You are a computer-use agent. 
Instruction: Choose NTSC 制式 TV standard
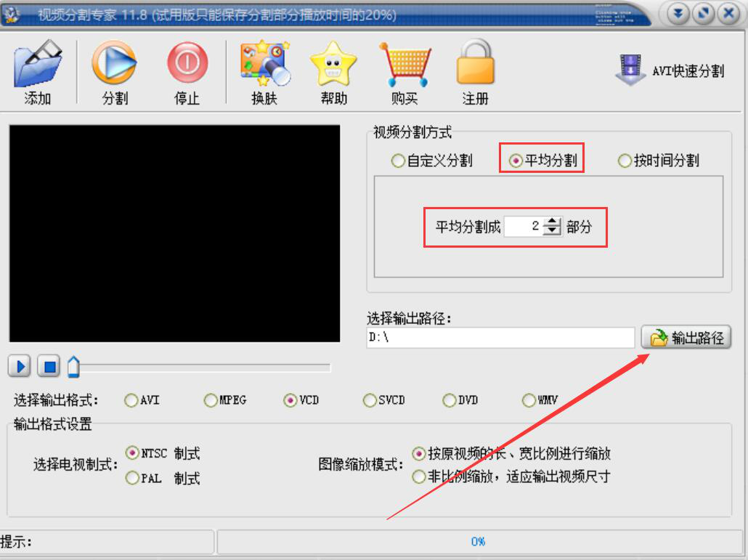tap(163, 453)
